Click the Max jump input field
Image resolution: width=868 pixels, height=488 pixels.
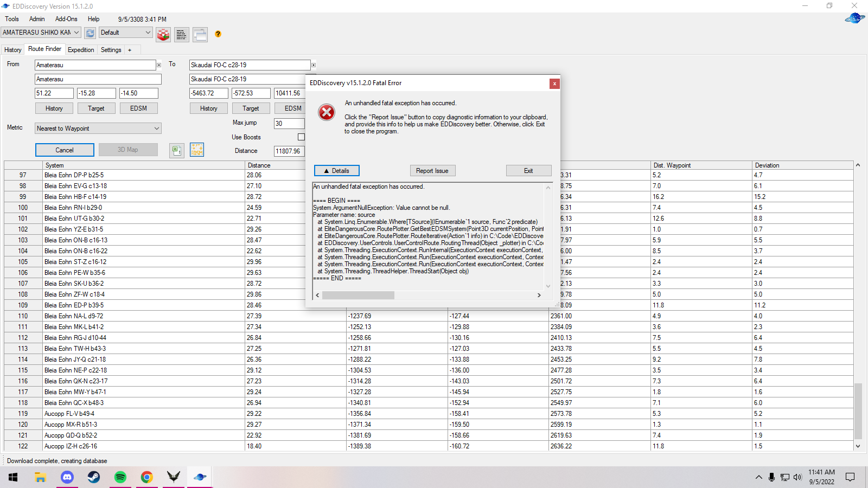(289, 123)
